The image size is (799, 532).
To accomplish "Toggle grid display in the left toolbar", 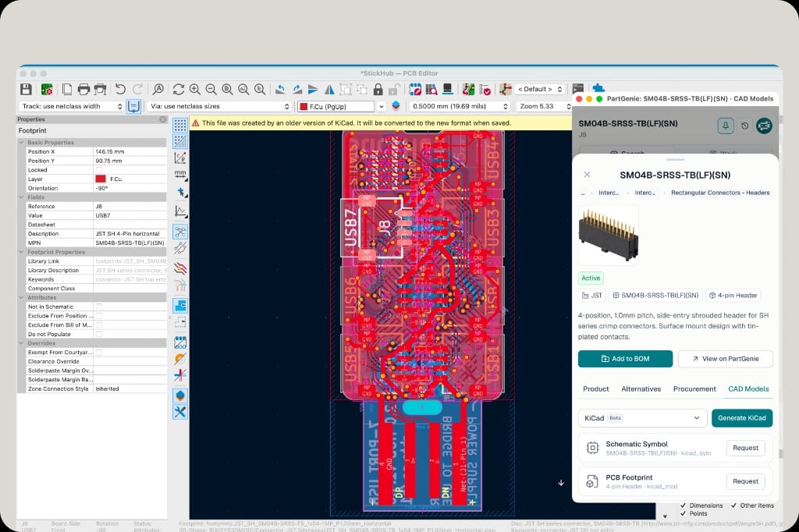I will click(180, 125).
